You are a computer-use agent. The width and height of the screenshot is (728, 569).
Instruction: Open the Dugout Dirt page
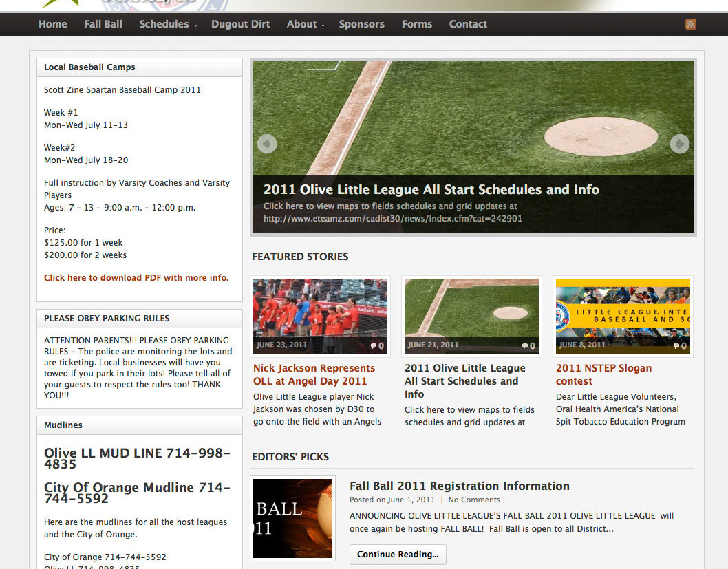point(241,24)
